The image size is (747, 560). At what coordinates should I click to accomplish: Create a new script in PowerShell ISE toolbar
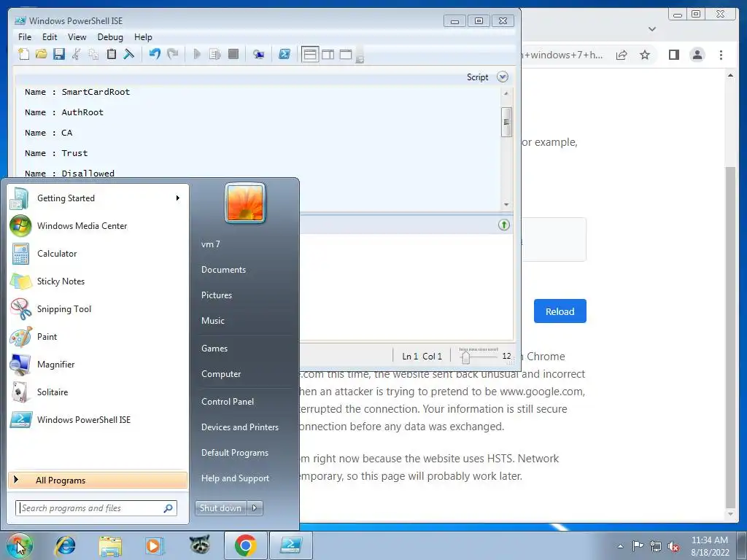click(23, 54)
